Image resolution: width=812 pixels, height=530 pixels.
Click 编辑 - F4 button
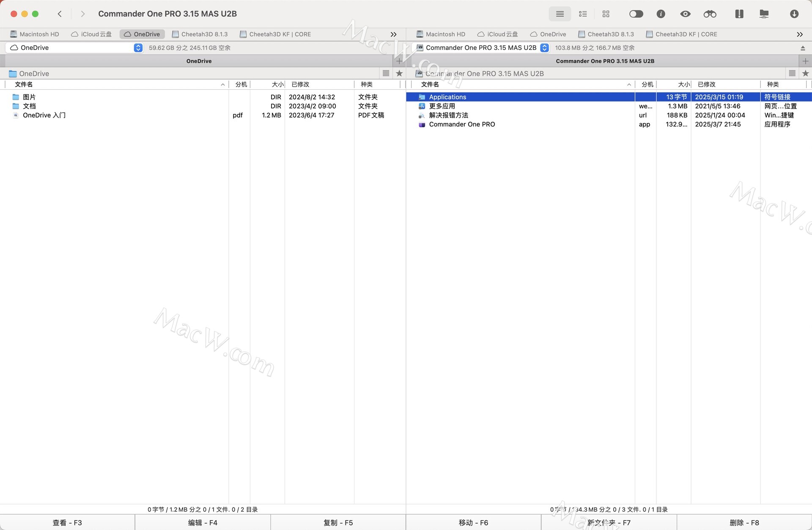(x=203, y=522)
